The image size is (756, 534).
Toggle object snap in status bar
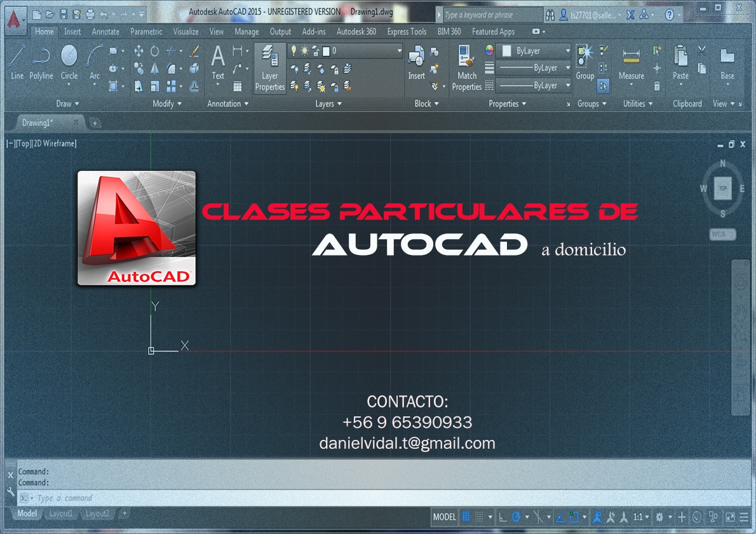coord(574,517)
